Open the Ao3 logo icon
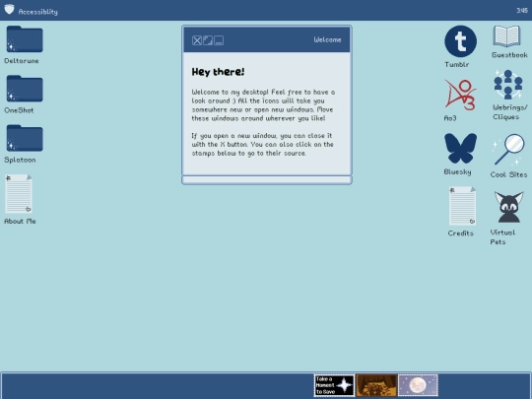Viewport: 532px width, 399px height. 460,96
